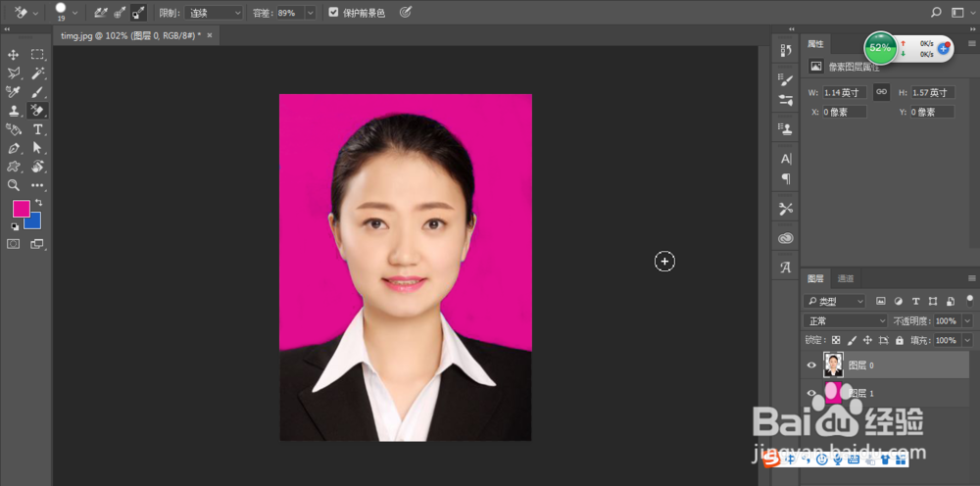
Task: Select the Eyedropper tool
Action: tap(13, 92)
